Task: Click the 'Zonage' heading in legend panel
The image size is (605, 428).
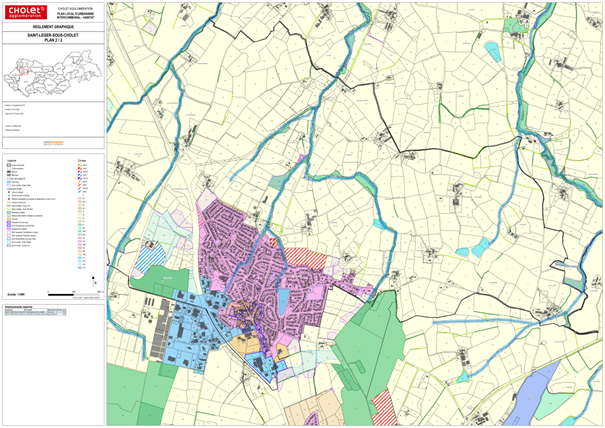Action: tap(81, 158)
